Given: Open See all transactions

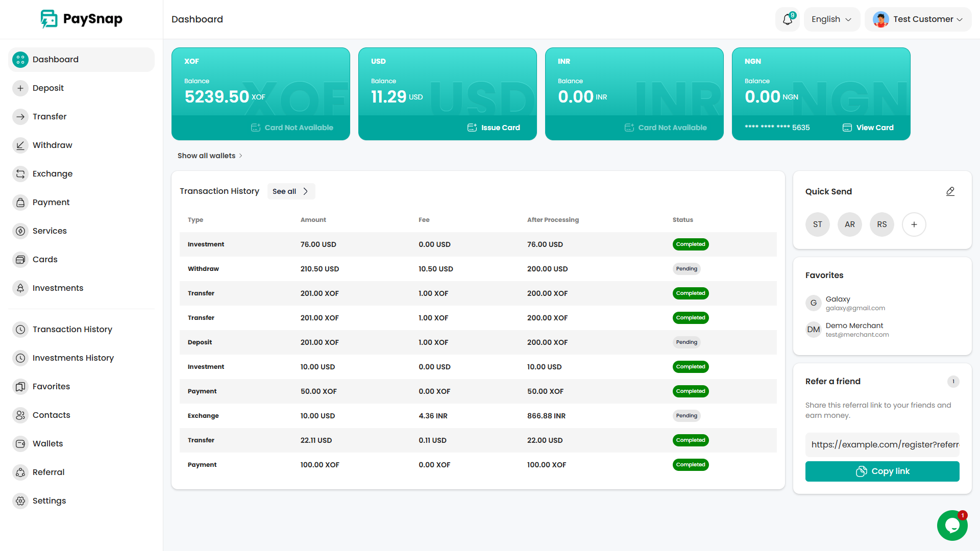Looking at the screenshot, I should pyautogui.click(x=291, y=191).
